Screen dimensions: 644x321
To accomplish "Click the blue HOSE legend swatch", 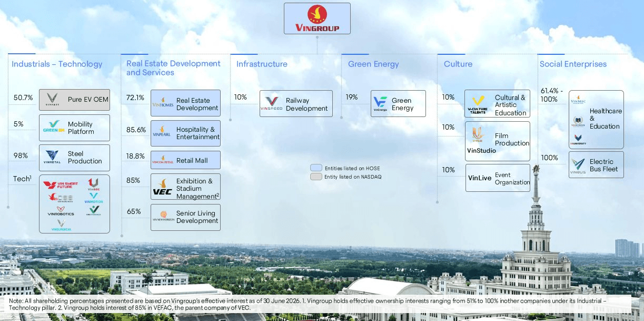I will coord(315,168).
